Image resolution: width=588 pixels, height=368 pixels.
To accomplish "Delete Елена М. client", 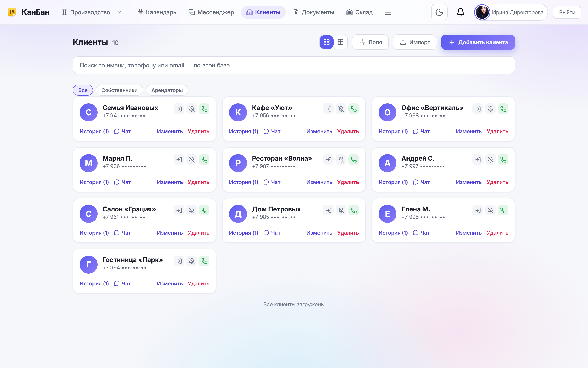I will coord(497,233).
